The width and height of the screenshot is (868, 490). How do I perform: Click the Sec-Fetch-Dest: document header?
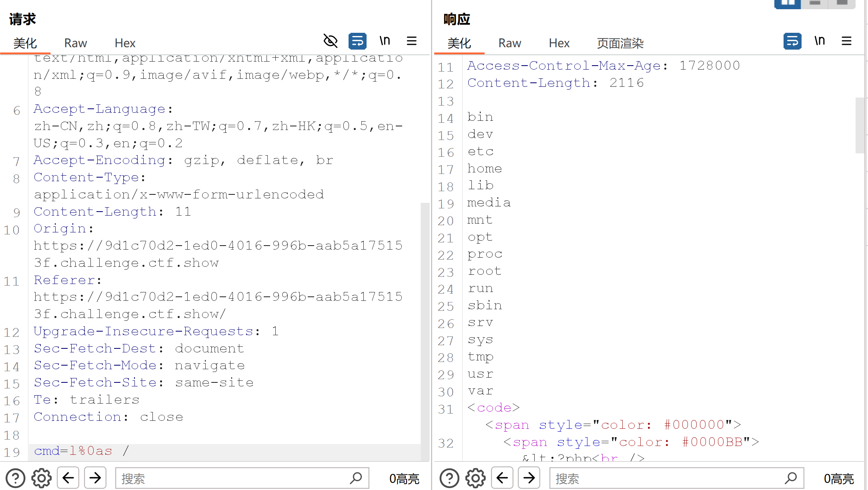tap(139, 348)
